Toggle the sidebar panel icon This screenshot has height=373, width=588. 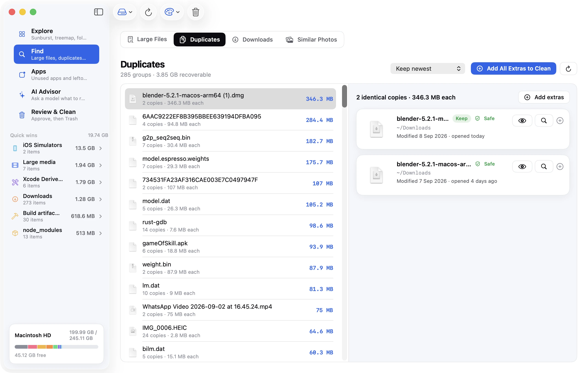pos(98,12)
